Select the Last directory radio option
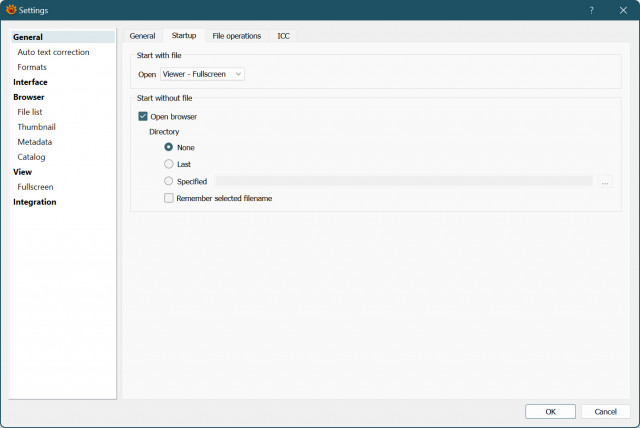This screenshot has height=428, width=640. click(169, 164)
